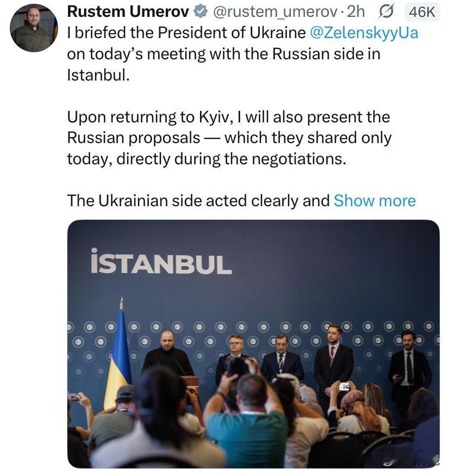Screen dimensions: 450x476
Task: Open the attached Istanbul press photo
Action: tap(253, 344)
